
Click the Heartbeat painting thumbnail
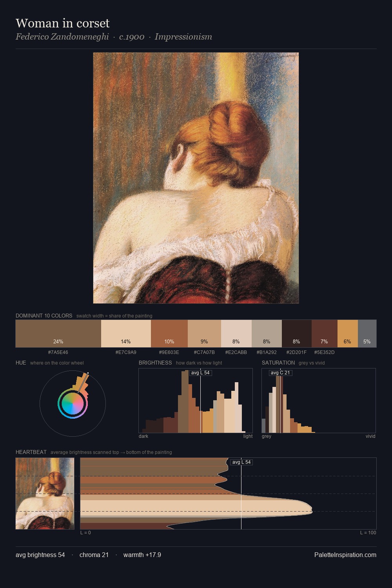[x=45, y=494]
